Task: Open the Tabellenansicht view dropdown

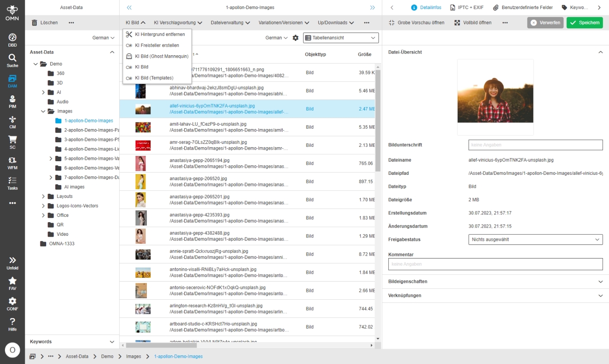Action: [x=341, y=38]
